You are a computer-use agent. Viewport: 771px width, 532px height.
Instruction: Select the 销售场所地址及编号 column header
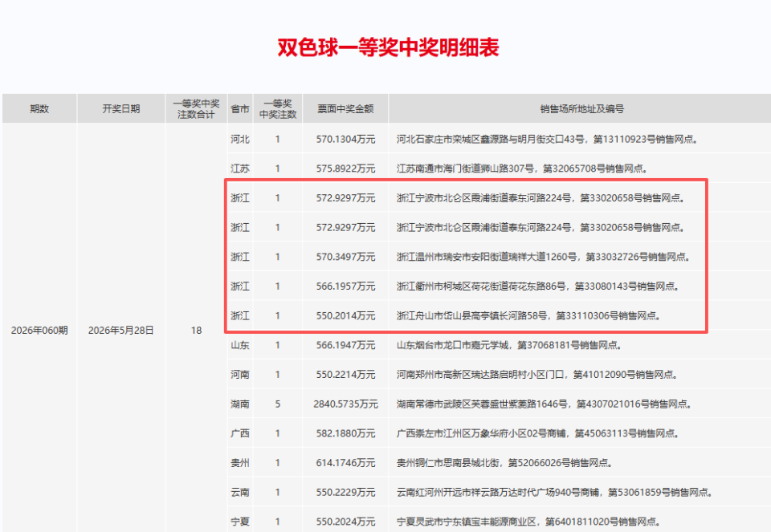[x=581, y=108]
